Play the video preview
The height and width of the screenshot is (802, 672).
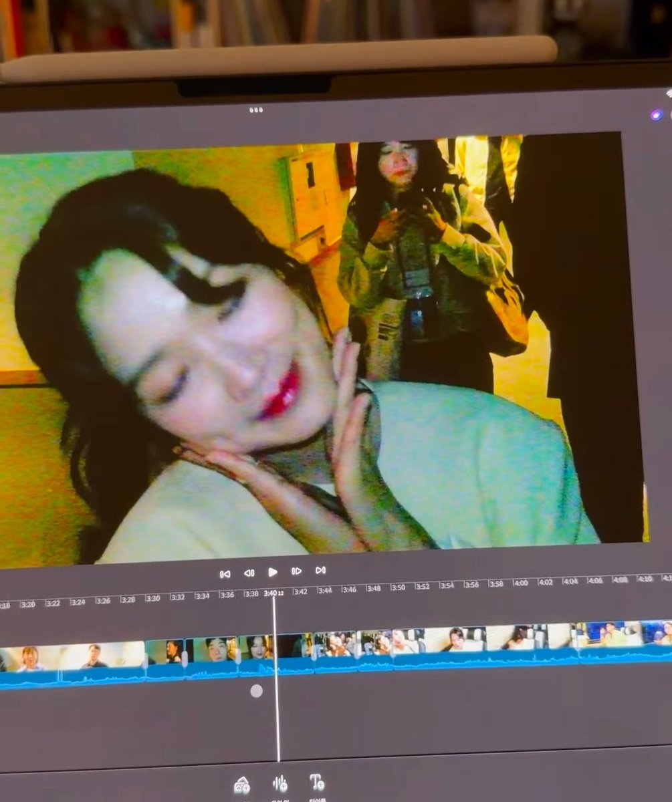pos(272,572)
